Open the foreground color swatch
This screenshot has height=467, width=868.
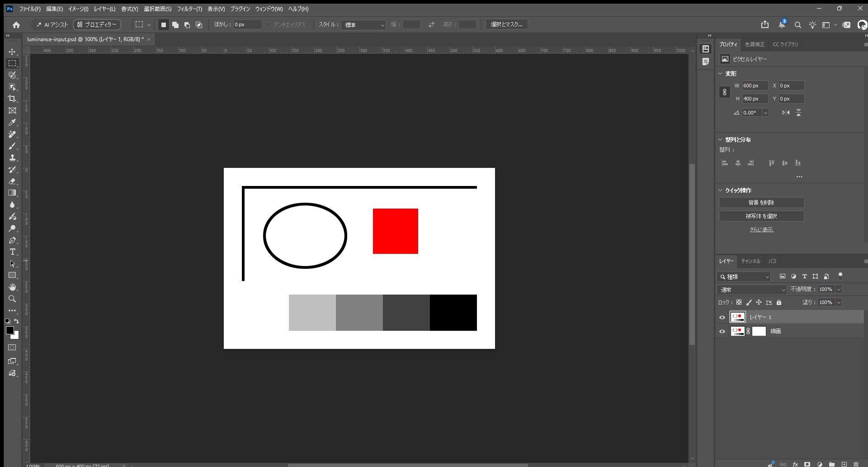(9, 330)
